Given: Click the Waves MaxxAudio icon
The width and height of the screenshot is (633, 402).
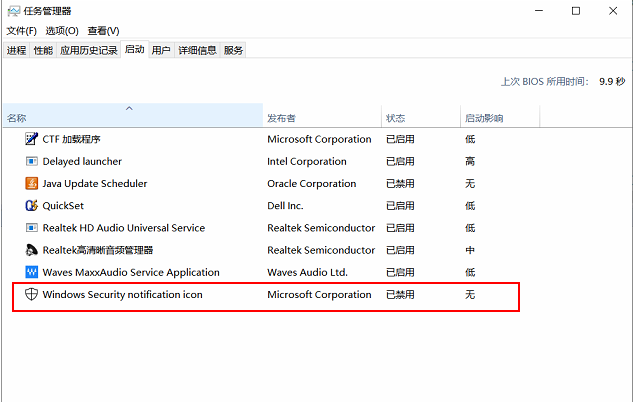Looking at the screenshot, I should click(31, 272).
